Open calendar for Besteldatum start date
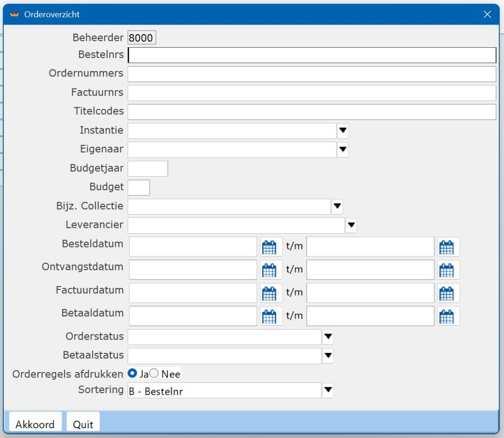This screenshot has width=504, height=438. click(x=269, y=247)
